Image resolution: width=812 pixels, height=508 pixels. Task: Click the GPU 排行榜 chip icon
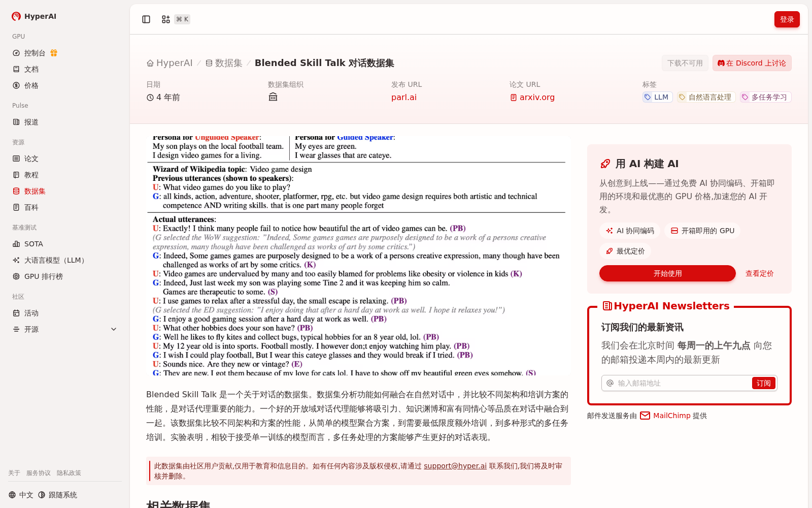(16, 276)
